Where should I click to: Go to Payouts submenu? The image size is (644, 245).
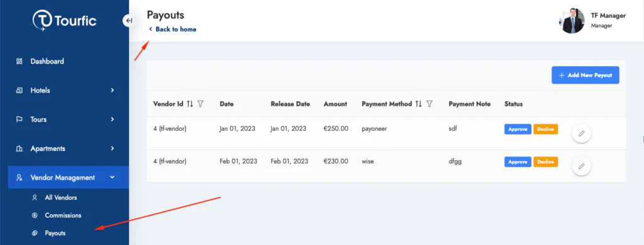coord(55,233)
